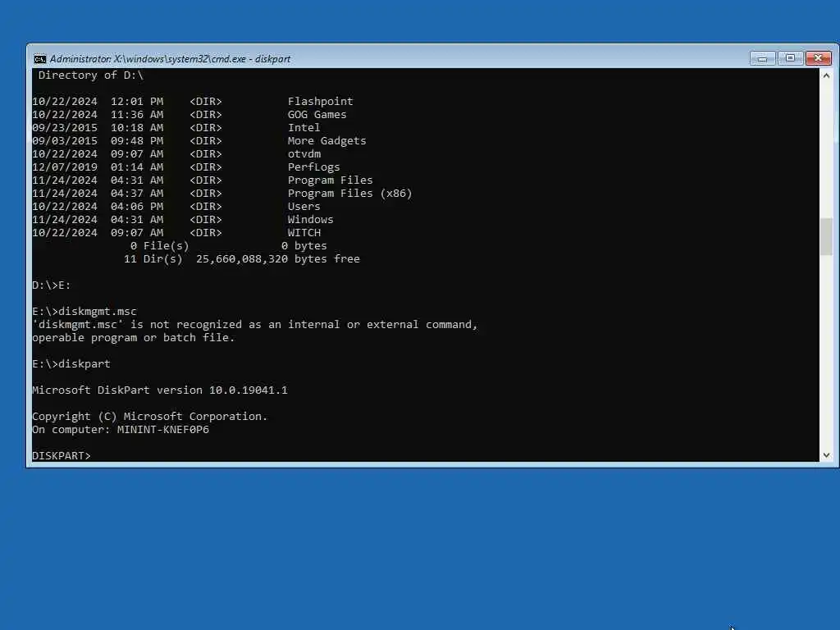The height and width of the screenshot is (630, 840).
Task: Click the Program Files (x86) entry
Action: click(349, 194)
